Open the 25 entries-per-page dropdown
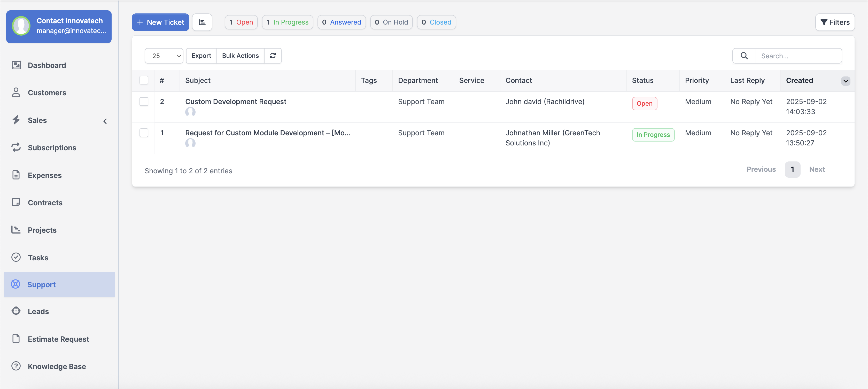 pos(164,56)
